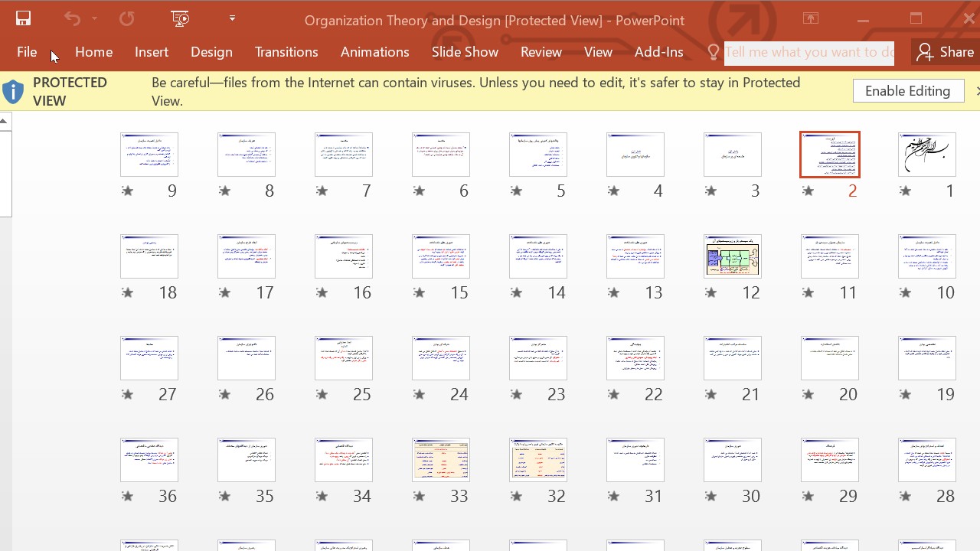
Task: Click the slide number 21 label
Action: 751,395
